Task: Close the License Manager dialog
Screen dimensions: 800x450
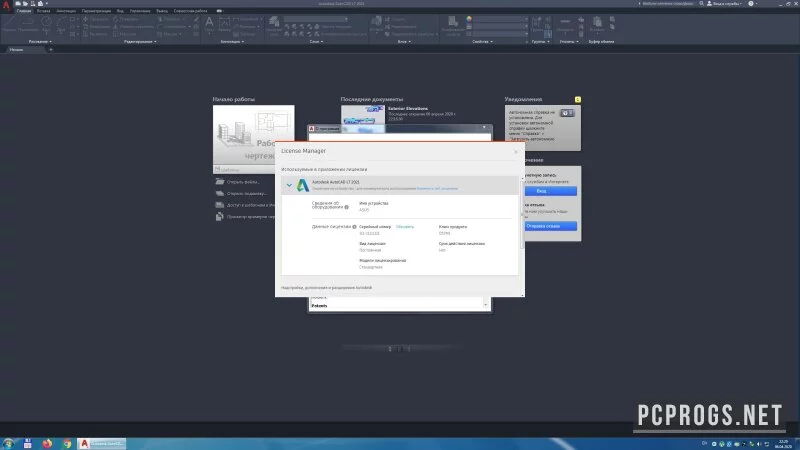Action: (516, 152)
